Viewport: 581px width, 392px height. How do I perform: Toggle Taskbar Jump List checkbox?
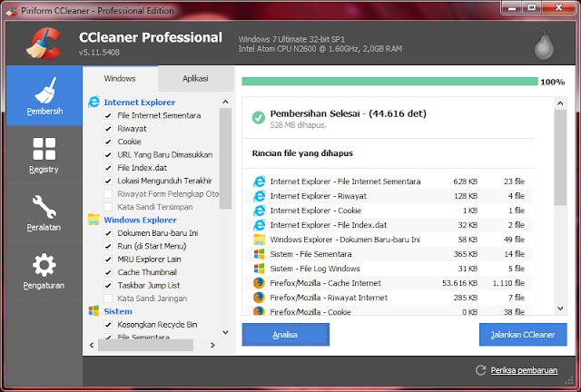coord(108,285)
